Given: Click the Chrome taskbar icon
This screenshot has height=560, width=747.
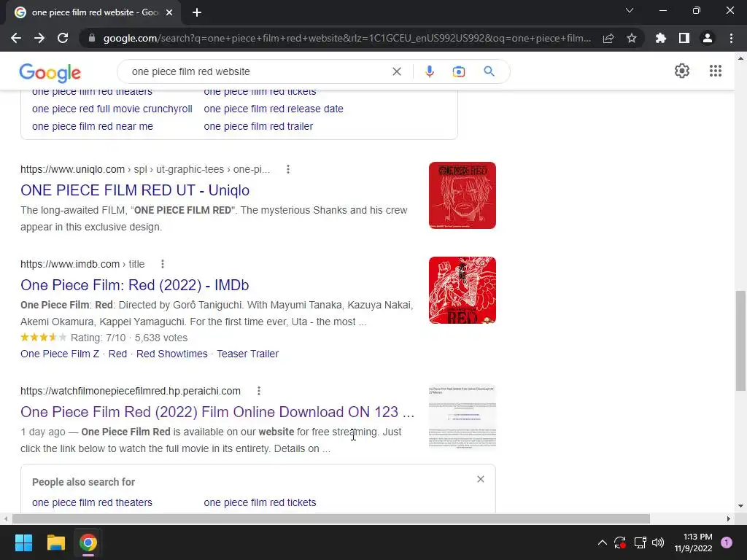Looking at the screenshot, I should coord(88,542).
